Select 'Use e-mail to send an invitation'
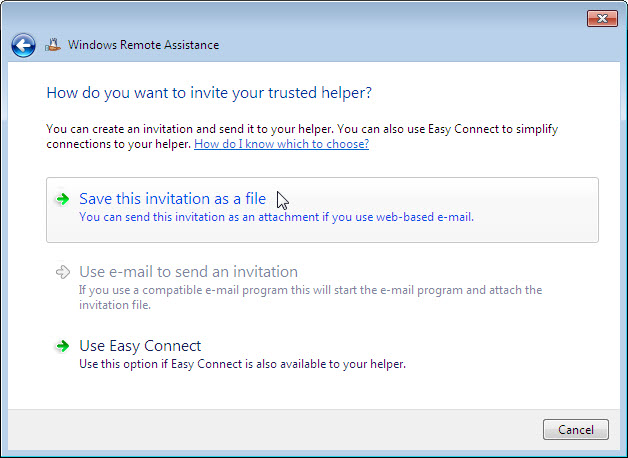628x458 pixels. (188, 272)
